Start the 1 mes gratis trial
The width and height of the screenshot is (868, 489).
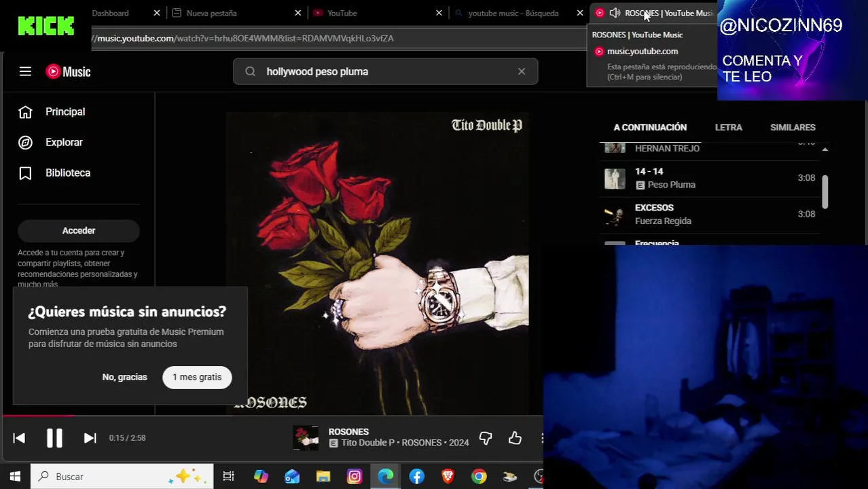197,377
